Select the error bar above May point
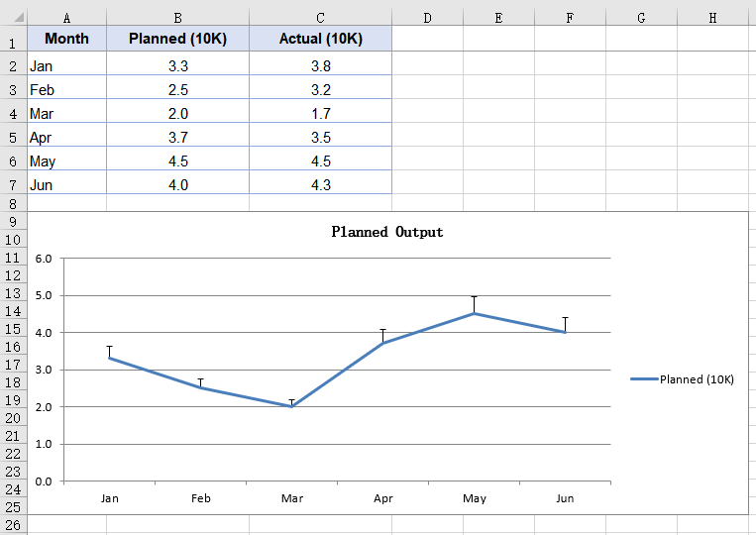 point(475,304)
